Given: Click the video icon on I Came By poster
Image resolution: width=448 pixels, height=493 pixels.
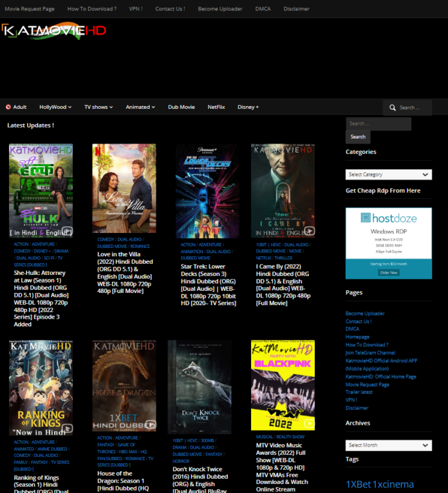Looking at the screenshot, I should tap(309, 230).
